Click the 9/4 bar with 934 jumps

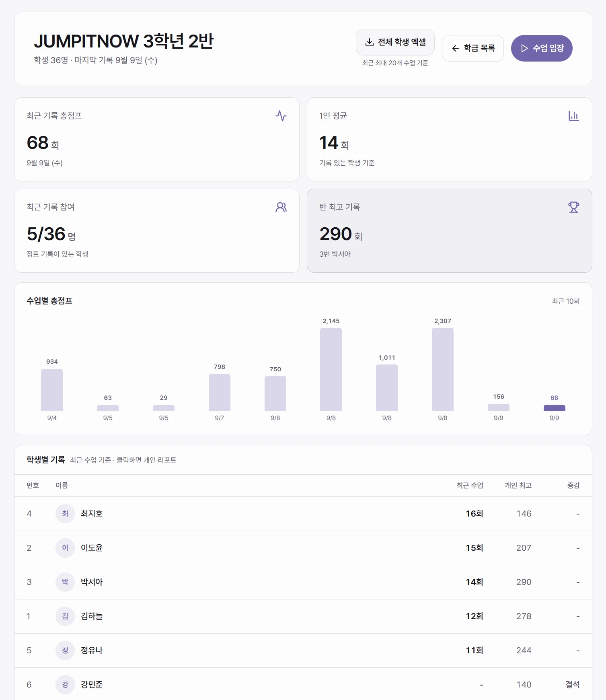tap(52, 390)
